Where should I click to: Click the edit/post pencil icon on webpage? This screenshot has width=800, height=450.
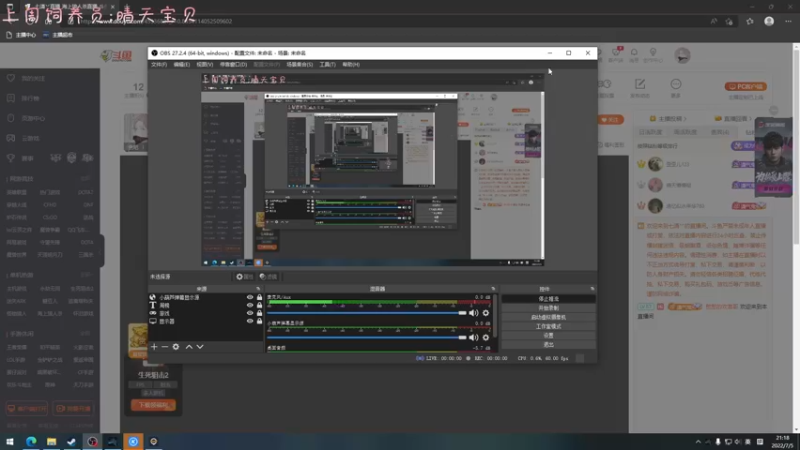click(640, 84)
